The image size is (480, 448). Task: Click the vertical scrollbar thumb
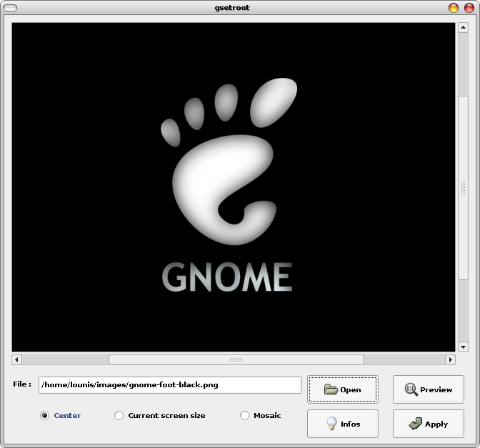[x=463, y=187]
